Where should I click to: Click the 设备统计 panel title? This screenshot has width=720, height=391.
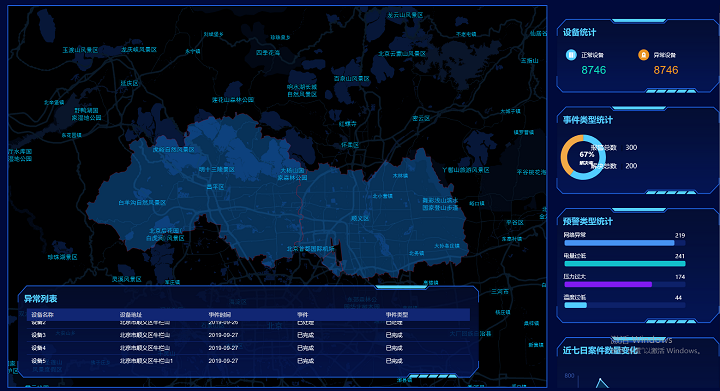click(579, 32)
